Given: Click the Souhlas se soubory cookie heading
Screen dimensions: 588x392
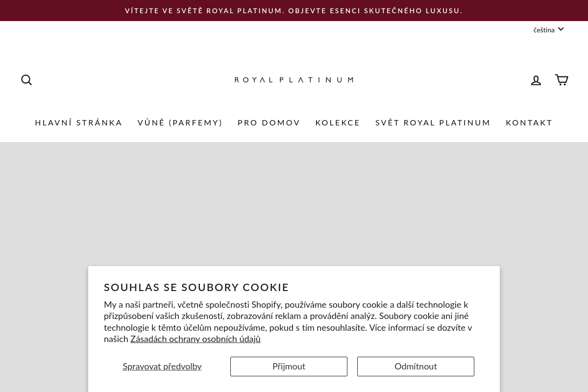Looking at the screenshot, I should (x=196, y=287).
